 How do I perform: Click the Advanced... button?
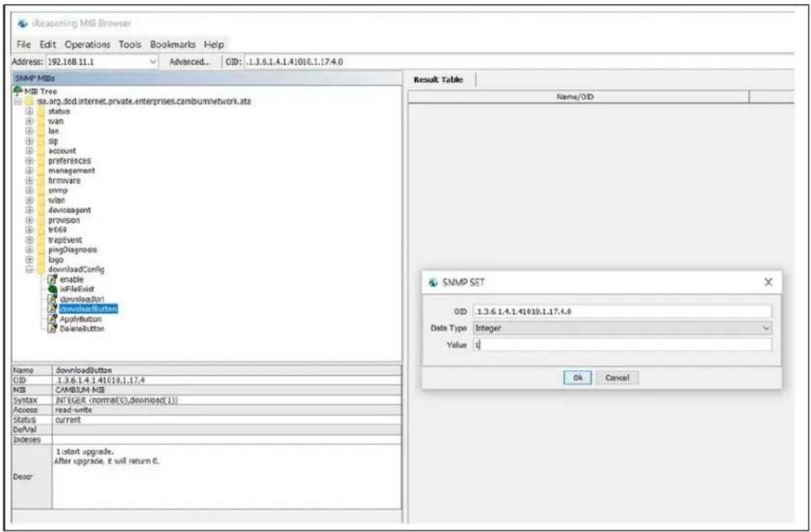click(190, 61)
